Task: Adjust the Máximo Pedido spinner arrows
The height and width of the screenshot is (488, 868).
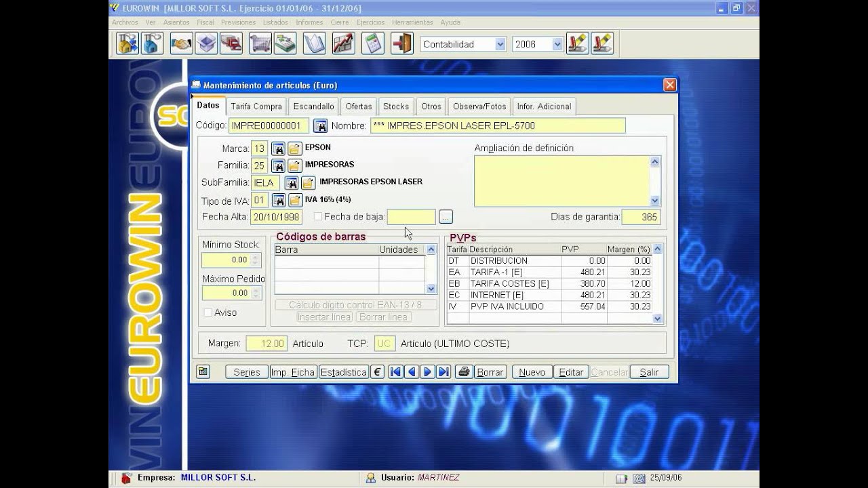Action: coord(256,293)
